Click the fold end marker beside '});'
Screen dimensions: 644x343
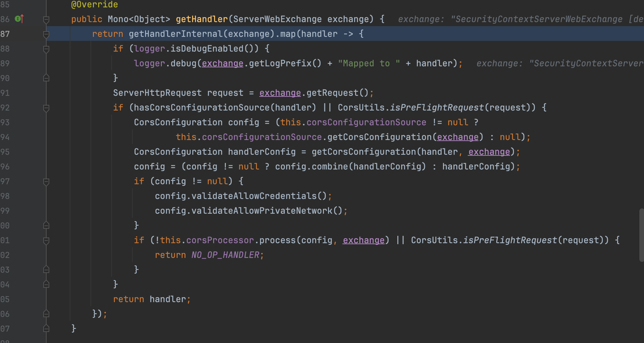(x=46, y=314)
